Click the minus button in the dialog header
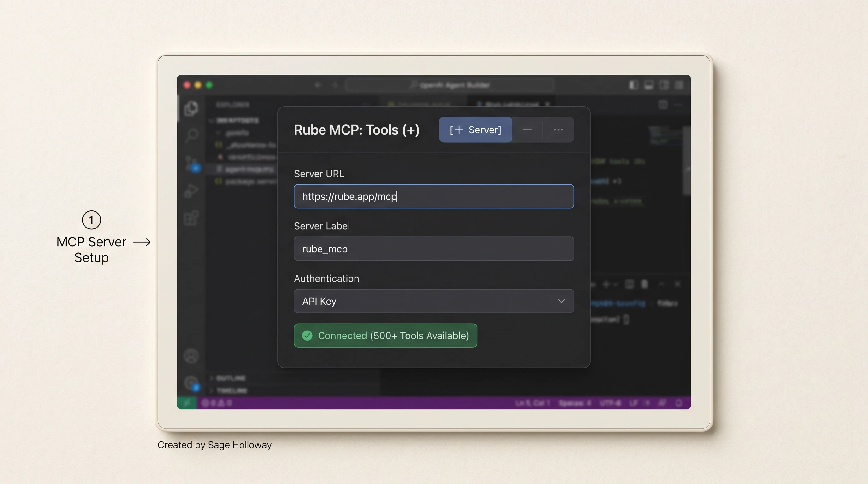Image resolution: width=868 pixels, height=484 pixels. pos(527,130)
